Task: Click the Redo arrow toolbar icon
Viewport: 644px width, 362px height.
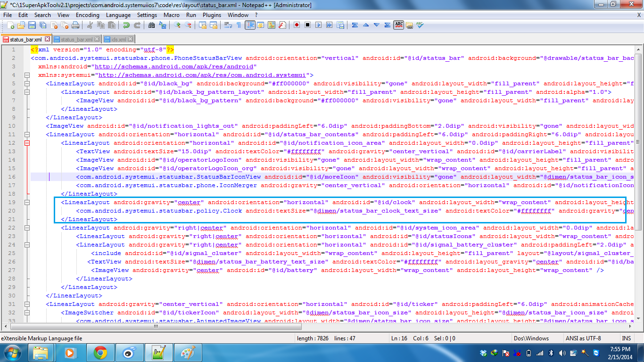Action: (x=137, y=25)
